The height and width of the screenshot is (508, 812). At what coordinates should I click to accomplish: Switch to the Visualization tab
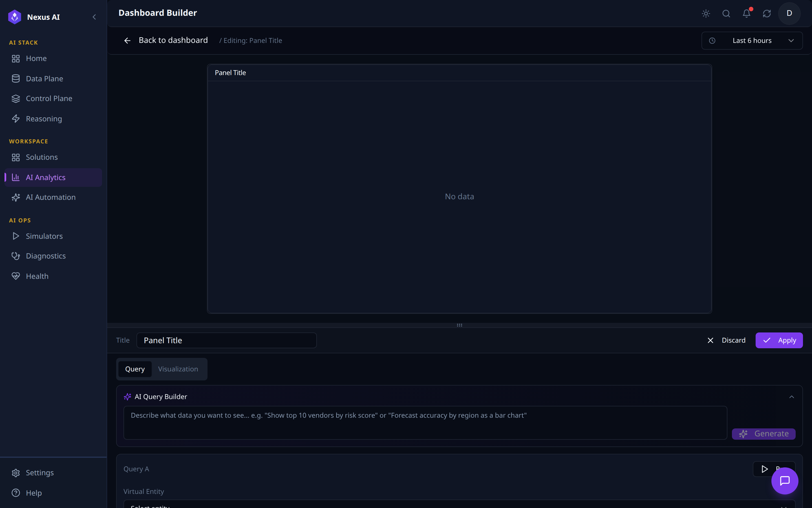point(178,369)
